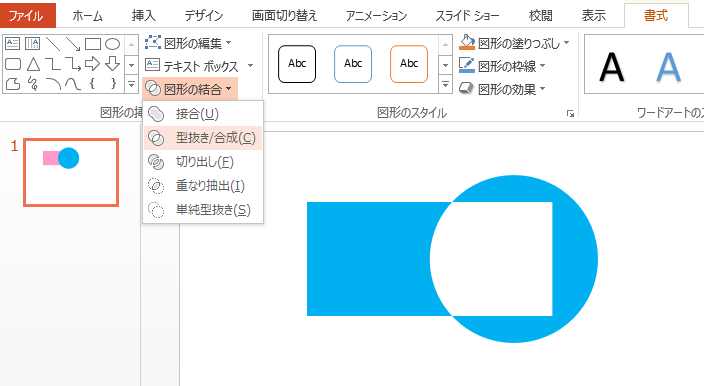
Task: Switch to the 画面切り替え tab
Action: click(284, 16)
